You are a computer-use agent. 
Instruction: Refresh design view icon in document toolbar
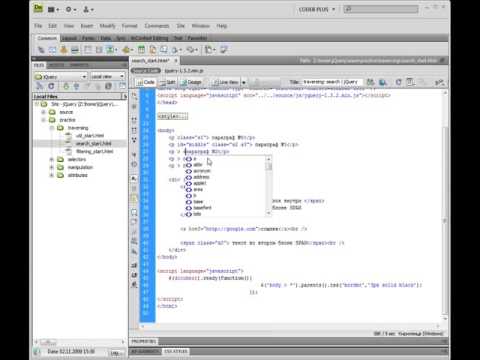tap(398, 82)
